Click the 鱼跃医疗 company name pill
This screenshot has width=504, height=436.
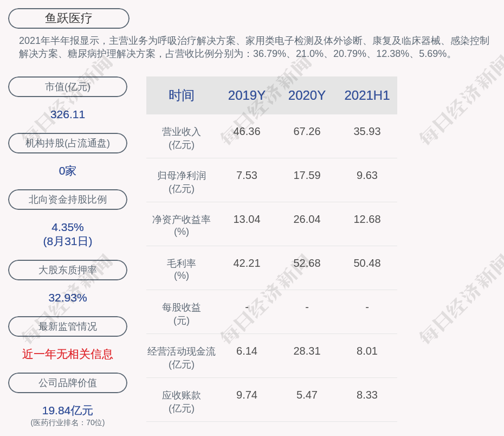[x=69, y=18]
